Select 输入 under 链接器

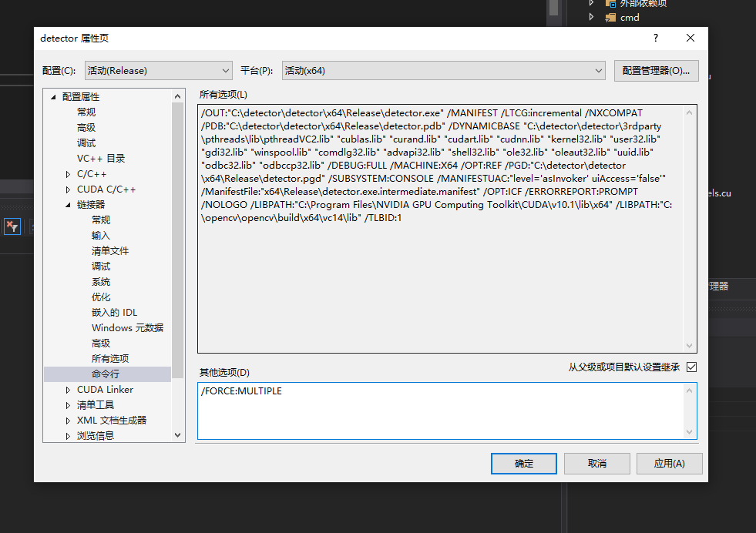[x=101, y=236]
